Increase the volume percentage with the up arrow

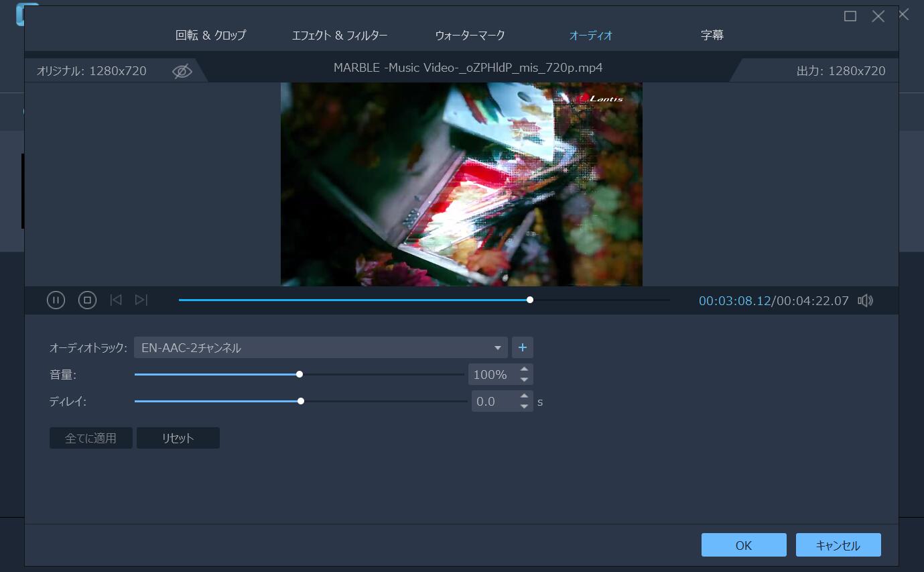pos(525,369)
